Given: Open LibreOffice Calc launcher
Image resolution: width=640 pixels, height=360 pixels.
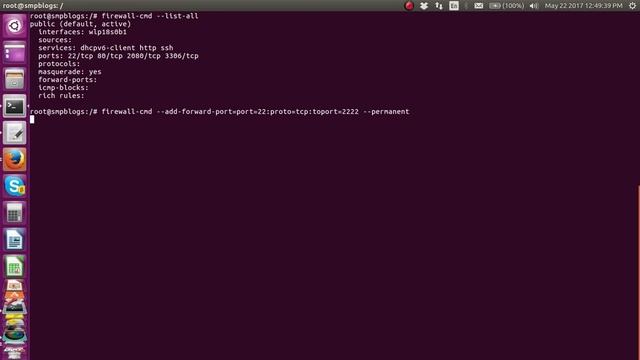Looking at the screenshot, I should [x=14, y=267].
